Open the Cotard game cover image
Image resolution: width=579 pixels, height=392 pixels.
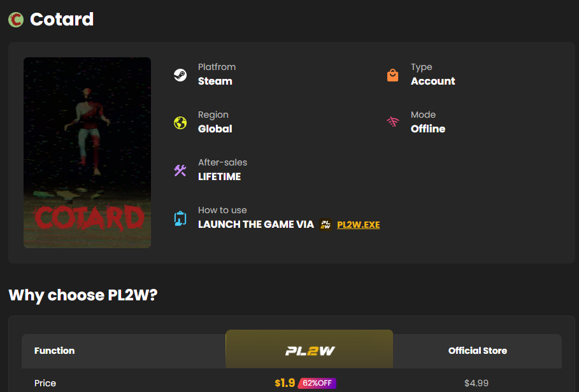pos(87,153)
